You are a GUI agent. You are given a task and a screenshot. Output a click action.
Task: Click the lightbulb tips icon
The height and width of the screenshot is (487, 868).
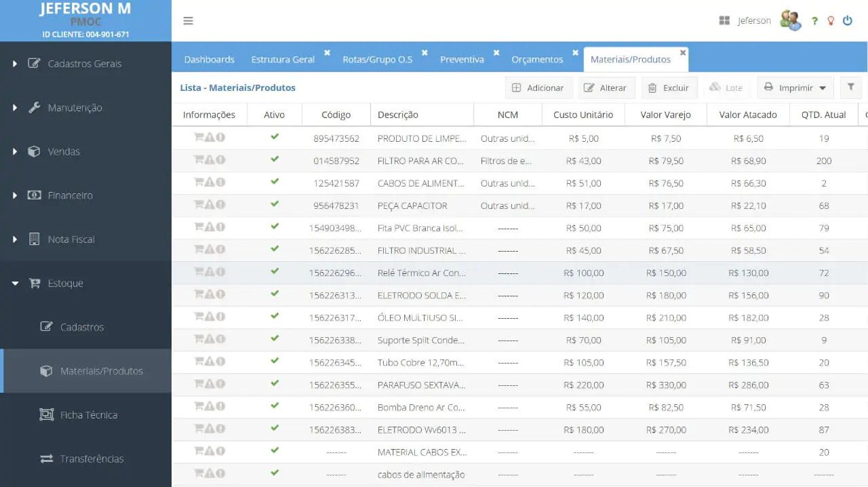pyautogui.click(x=831, y=21)
